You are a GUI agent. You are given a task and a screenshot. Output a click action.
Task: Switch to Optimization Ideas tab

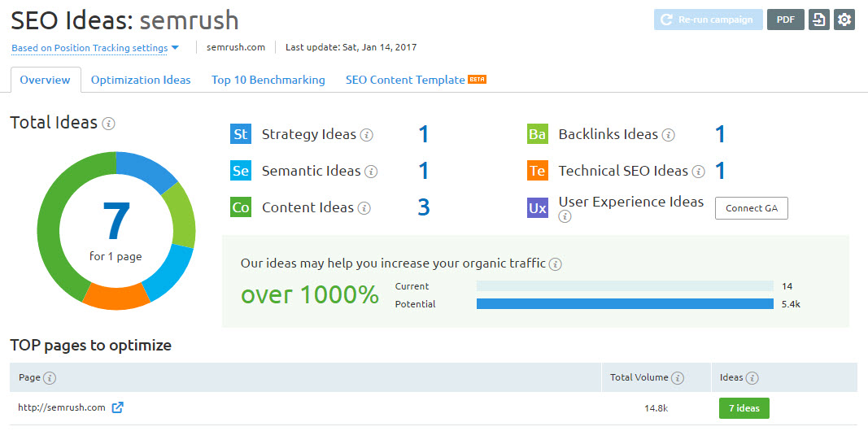click(141, 80)
